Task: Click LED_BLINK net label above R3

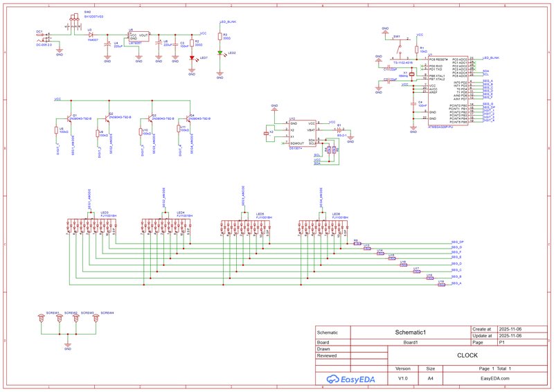Action: pyautogui.click(x=228, y=22)
